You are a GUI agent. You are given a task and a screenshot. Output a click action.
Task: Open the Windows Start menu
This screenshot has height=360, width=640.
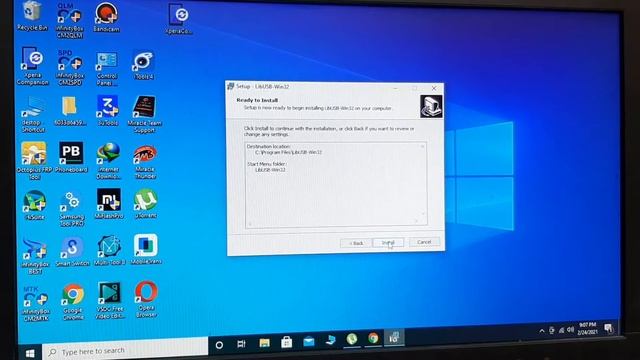30,353
